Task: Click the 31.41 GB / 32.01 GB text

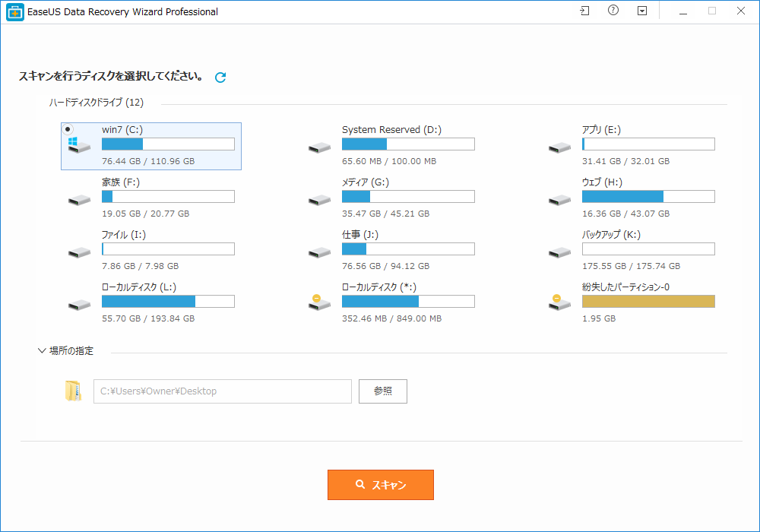Action: (x=625, y=161)
